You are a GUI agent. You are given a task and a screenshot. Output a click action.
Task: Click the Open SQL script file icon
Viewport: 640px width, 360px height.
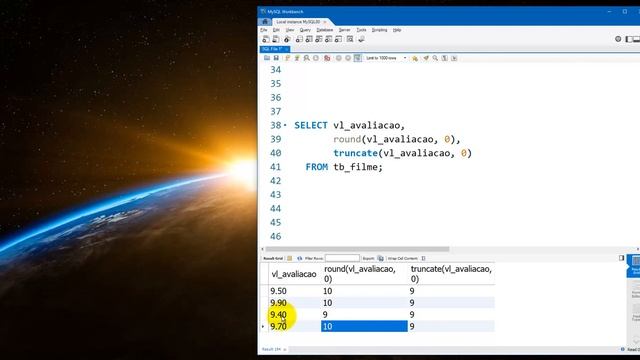coord(276,39)
